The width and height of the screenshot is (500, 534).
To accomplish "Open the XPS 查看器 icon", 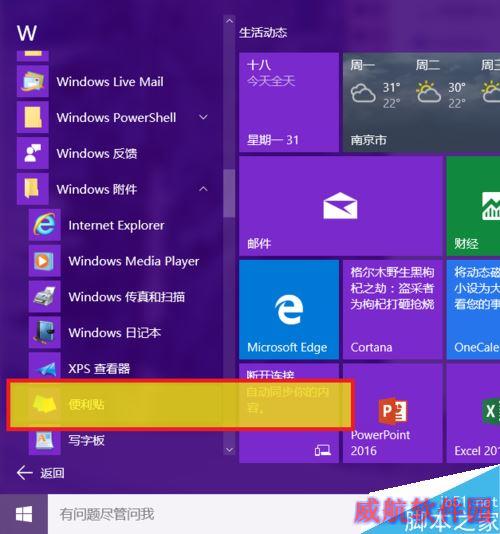I will (45, 366).
